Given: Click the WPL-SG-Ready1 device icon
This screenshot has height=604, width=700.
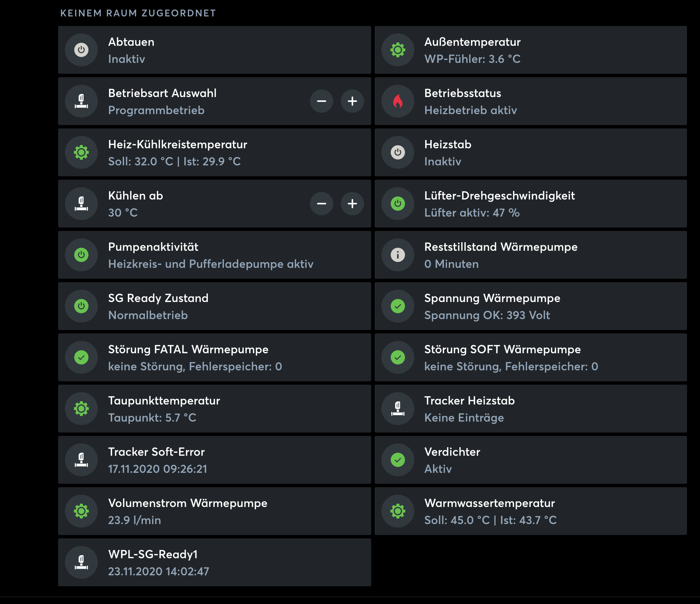Looking at the screenshot, I should click(x=81, y=562).
